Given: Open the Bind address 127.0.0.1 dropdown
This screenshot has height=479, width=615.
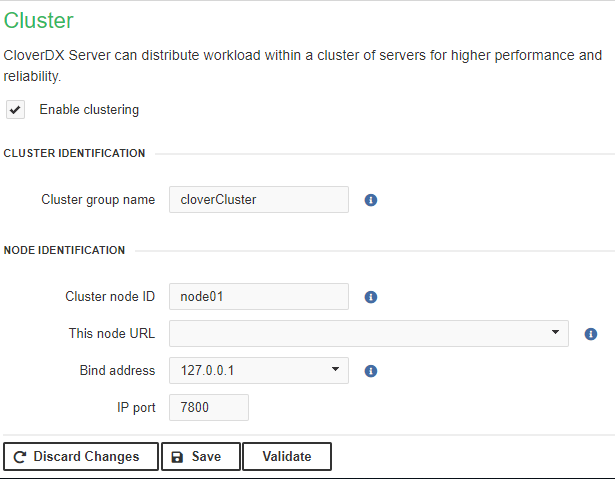Looking at the screenshot, I should [x=259, y=370].
